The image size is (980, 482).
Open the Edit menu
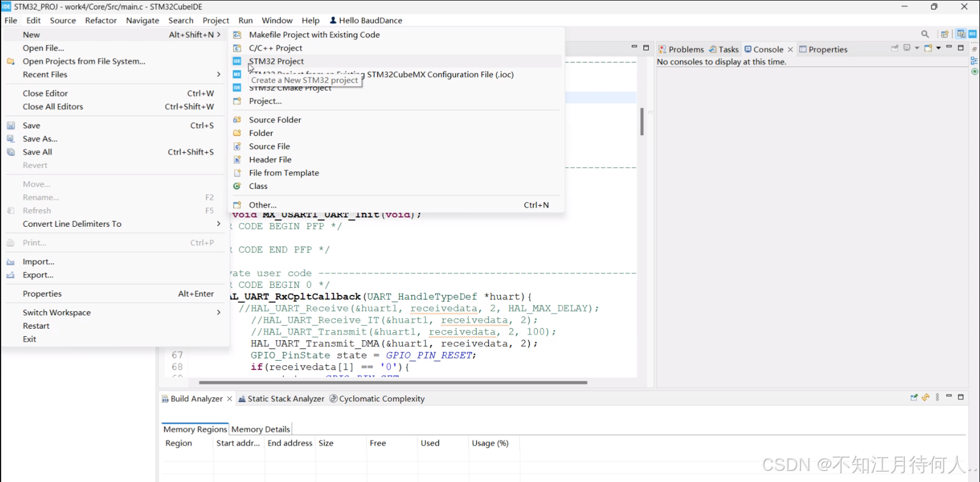coord(33,20)
